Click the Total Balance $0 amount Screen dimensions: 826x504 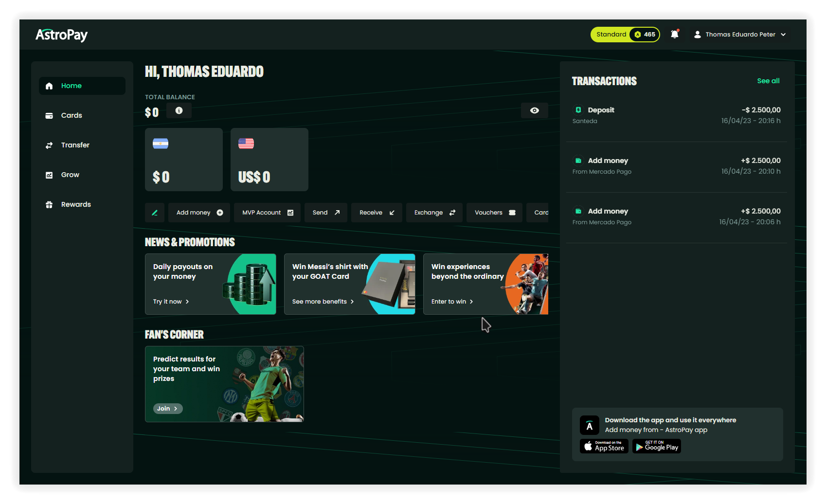[152, 112]
